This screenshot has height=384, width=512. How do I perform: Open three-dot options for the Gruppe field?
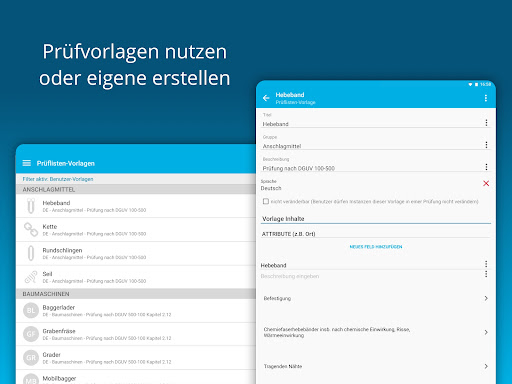click(486, 145)
